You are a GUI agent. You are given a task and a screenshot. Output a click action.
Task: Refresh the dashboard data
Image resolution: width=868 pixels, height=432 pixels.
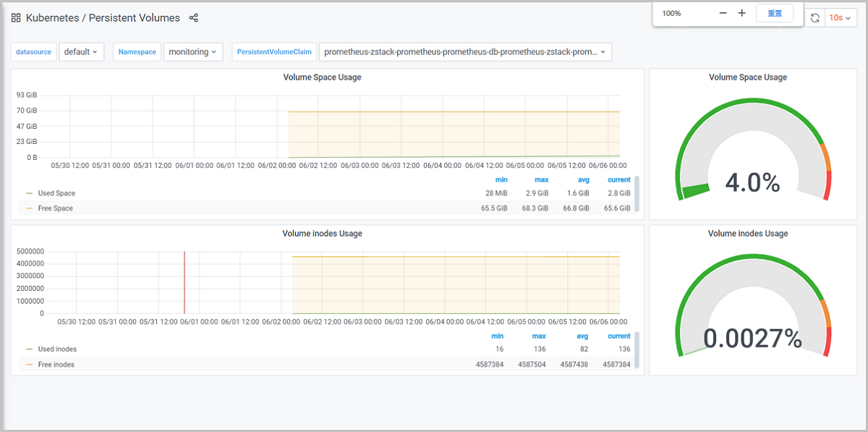click(x=815, y=18)
